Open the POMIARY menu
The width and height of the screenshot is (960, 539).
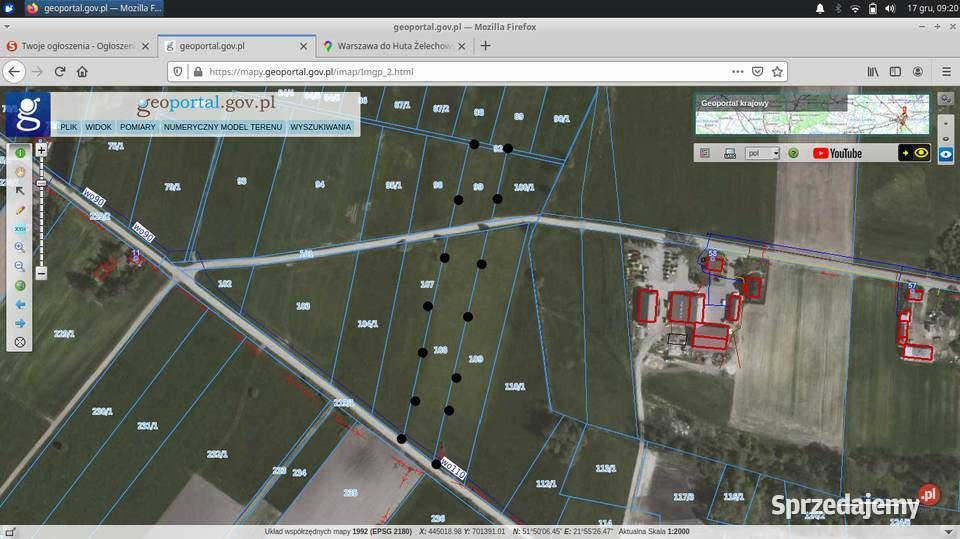pyautogui.click(x=138, y=127)
